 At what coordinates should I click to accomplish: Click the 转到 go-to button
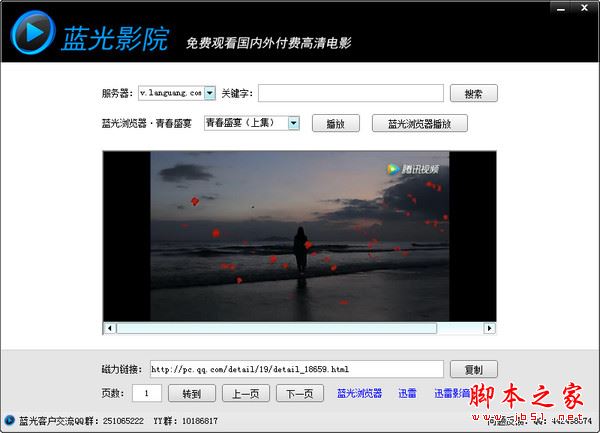(192, 393)
